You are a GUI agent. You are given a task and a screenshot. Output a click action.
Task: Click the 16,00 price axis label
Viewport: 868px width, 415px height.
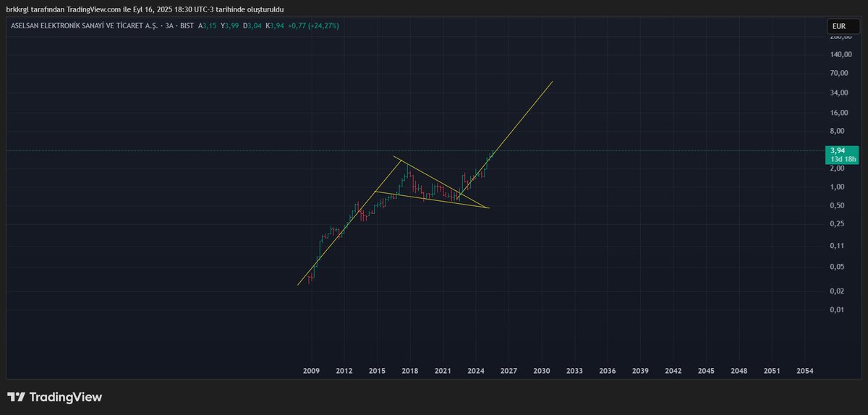(x=839, y=113)
